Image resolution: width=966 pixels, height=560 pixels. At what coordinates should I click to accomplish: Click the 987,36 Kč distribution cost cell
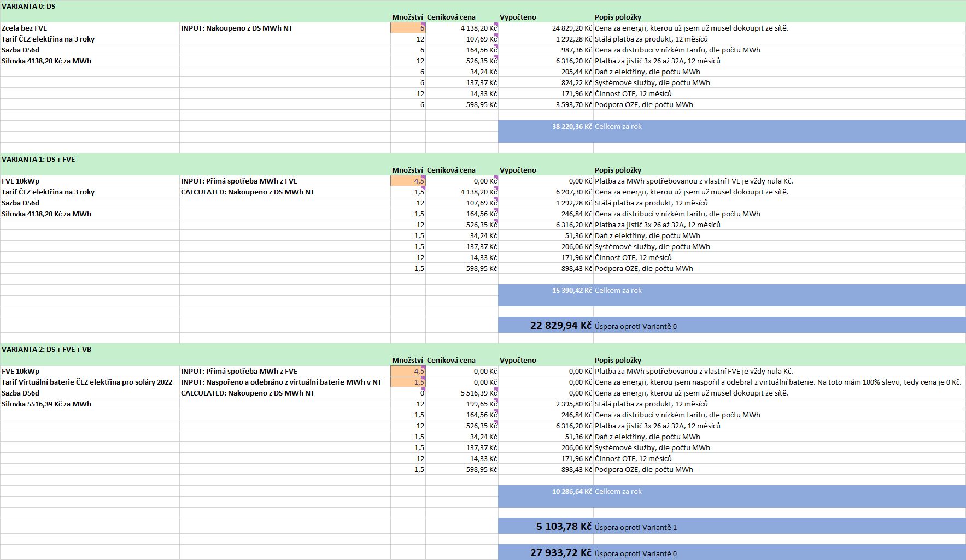pos(546,50)
